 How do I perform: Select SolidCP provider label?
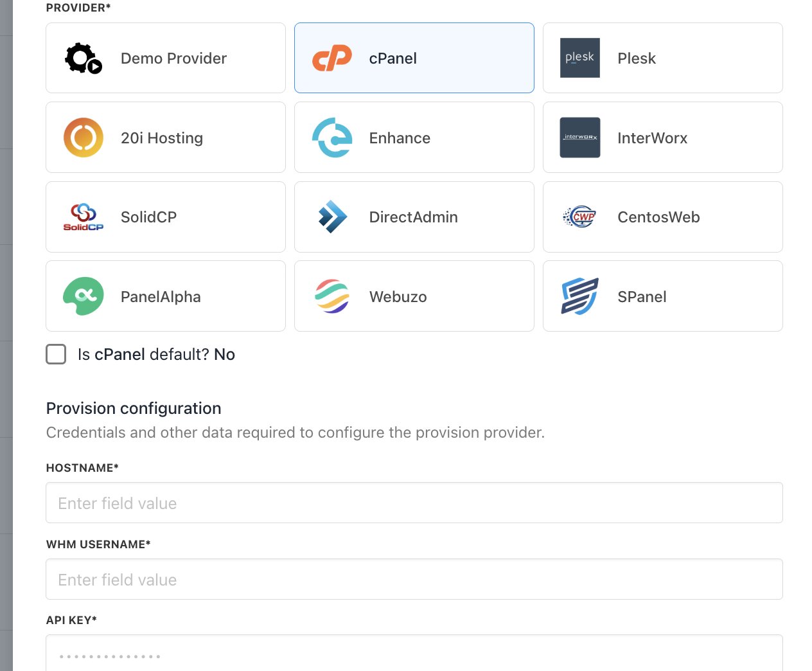point(148,217)
